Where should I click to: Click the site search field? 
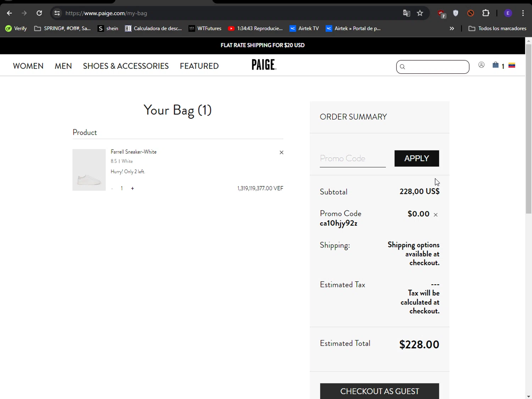pyautogui.click(x=433, y=67)
